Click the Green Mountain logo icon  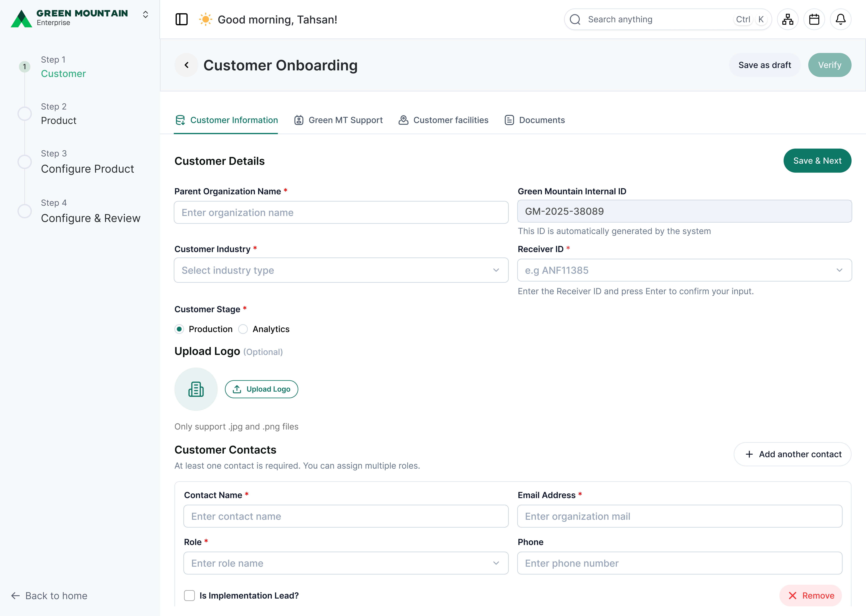click(21, 19)
